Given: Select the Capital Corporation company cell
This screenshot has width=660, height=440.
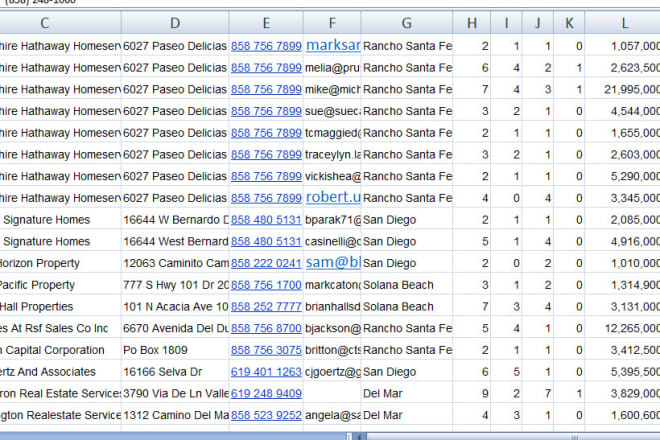Looking at the screenshot, I should click(x=60, y=350).
